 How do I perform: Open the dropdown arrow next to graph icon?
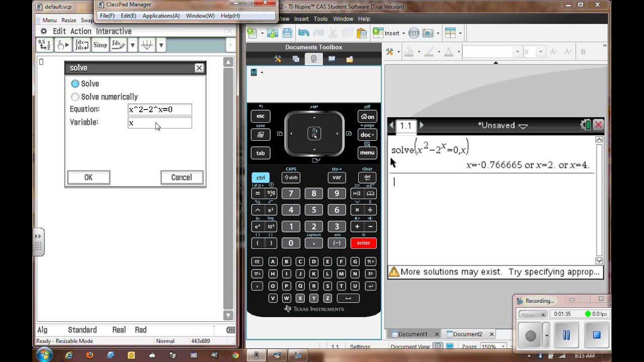pos(161,45)
